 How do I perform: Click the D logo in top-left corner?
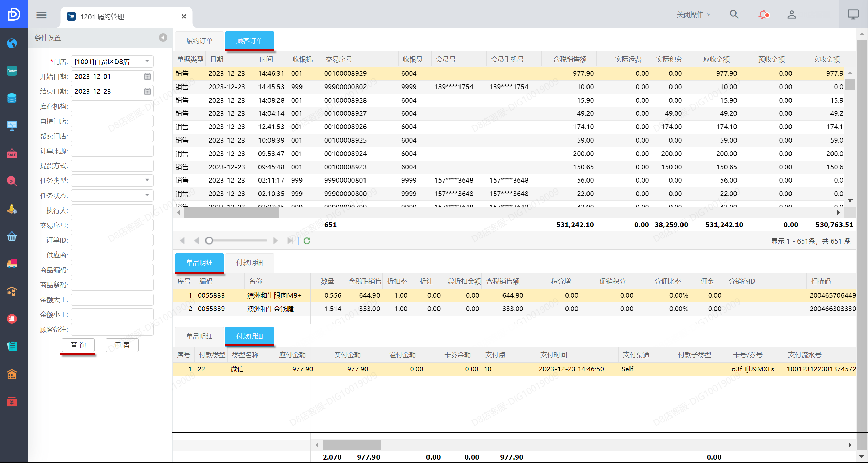(14, 14)
